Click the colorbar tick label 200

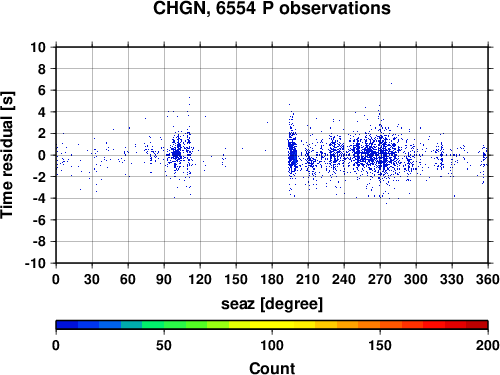[x=488, y=345]
